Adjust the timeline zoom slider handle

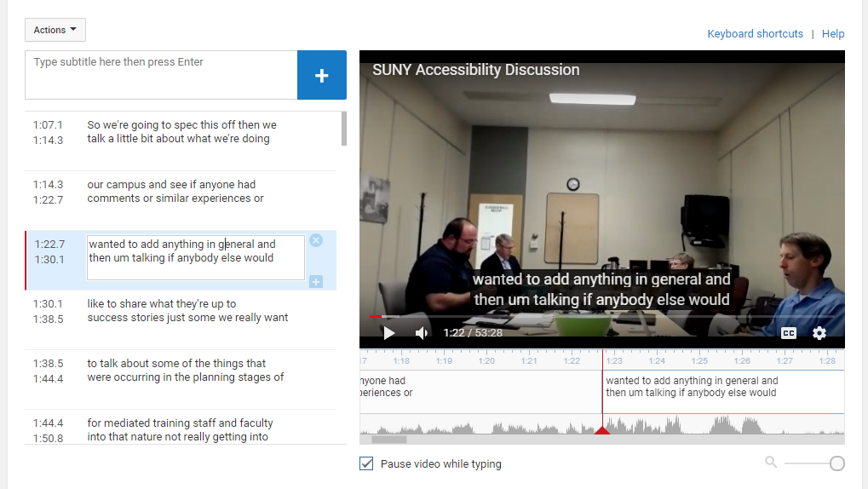click(x=837, y=463)
